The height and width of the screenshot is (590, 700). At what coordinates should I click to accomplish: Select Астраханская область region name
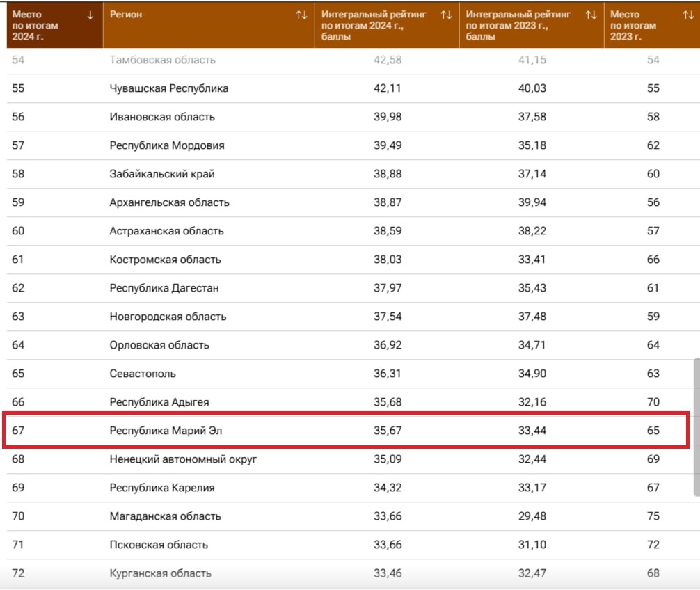click(166, 231)
